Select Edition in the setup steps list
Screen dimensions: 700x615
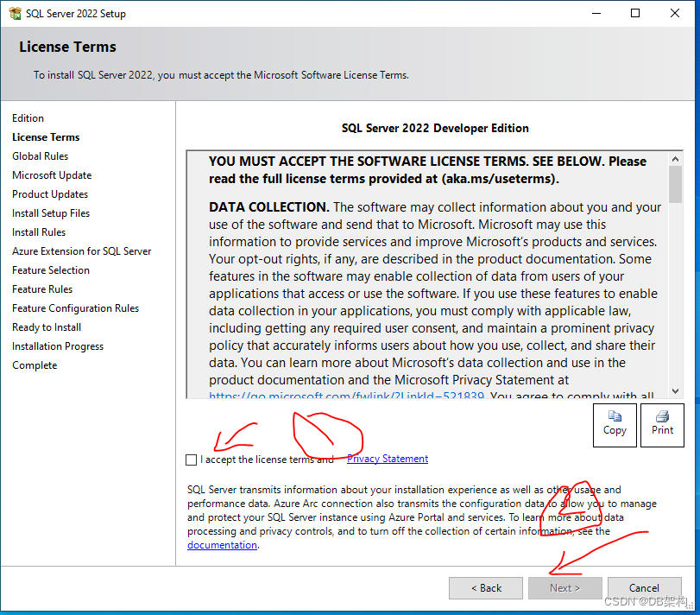28,117
